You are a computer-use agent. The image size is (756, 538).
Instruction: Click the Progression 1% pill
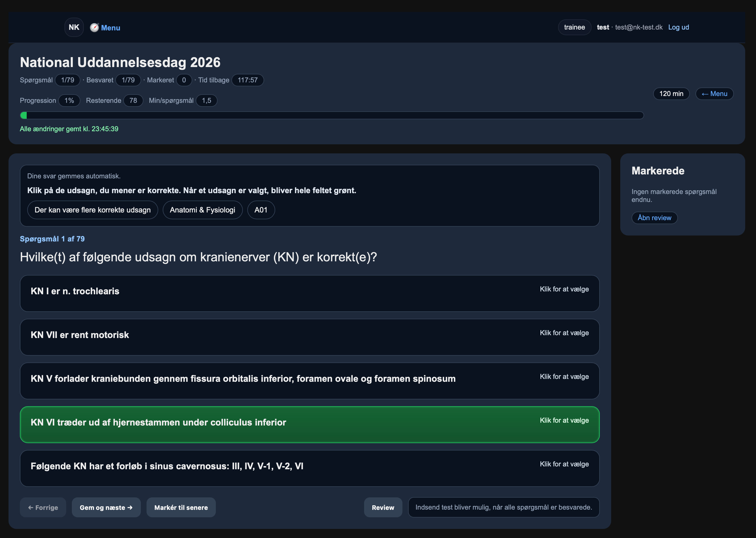coord(69,100)
